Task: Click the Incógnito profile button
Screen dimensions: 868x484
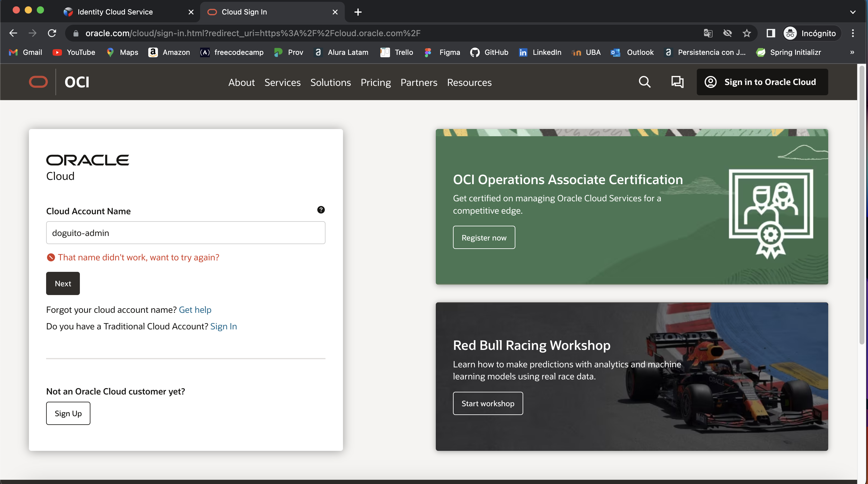Action: click(812, 33)
